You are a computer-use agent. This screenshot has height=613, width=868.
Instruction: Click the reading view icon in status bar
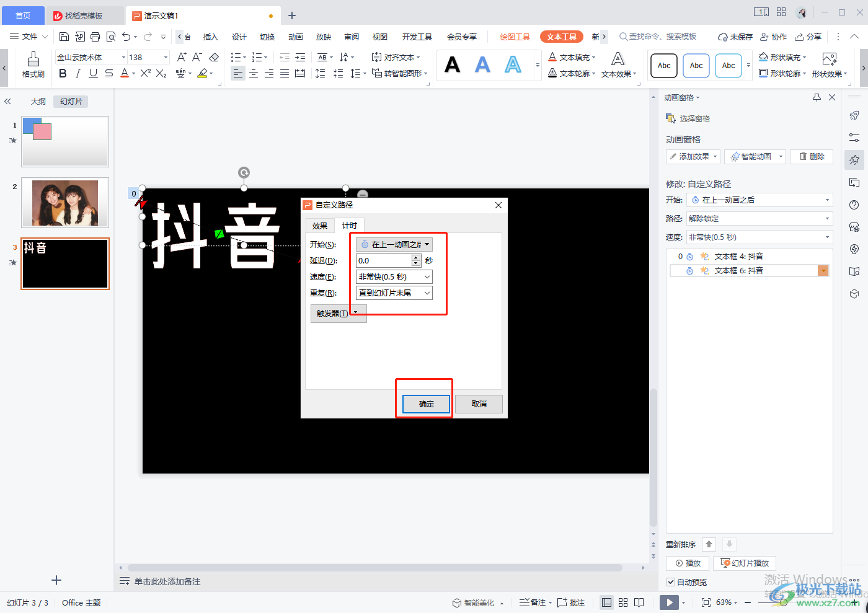(639, 602)
